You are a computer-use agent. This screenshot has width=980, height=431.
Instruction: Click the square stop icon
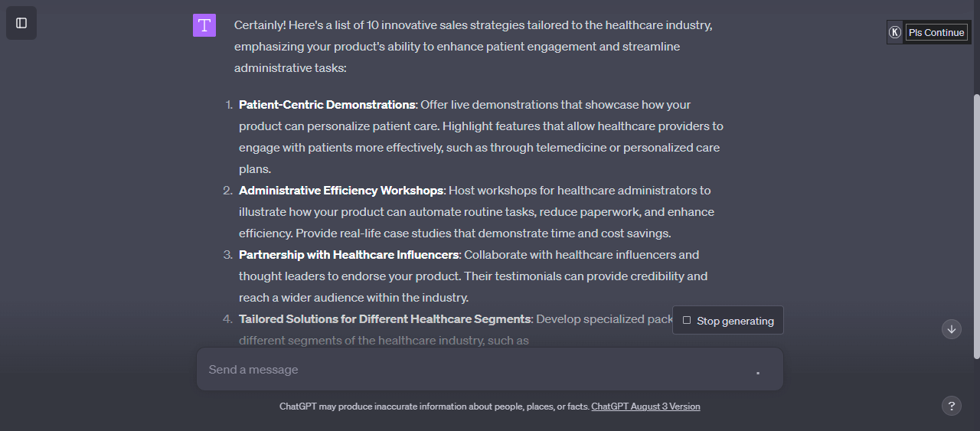coord(687,321)
